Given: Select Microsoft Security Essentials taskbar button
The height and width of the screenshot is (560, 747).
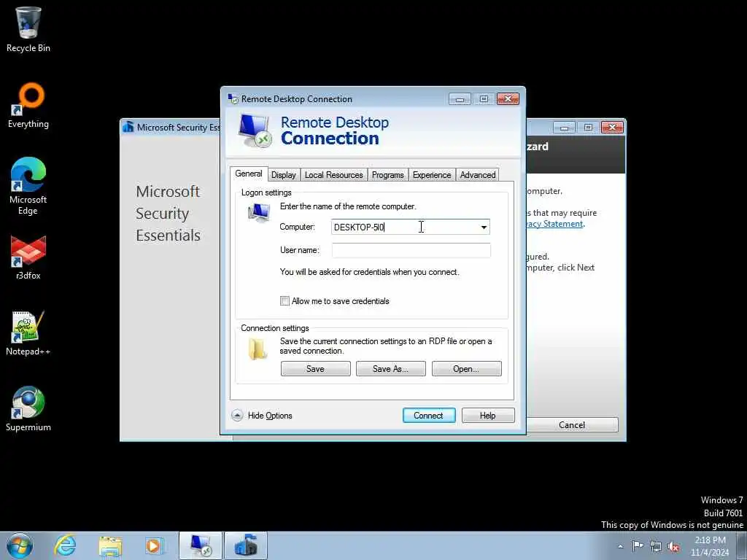Looking at the screenshot, I should point(246,545).
